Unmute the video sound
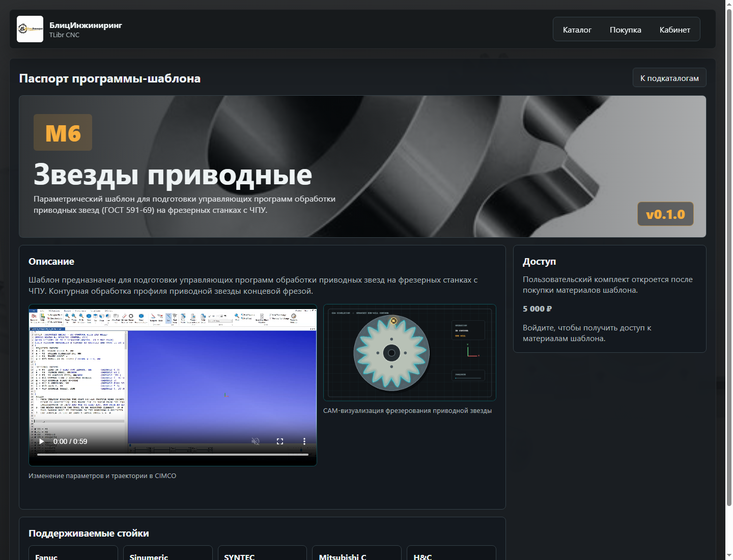733x560 pixels. [256, 441]
